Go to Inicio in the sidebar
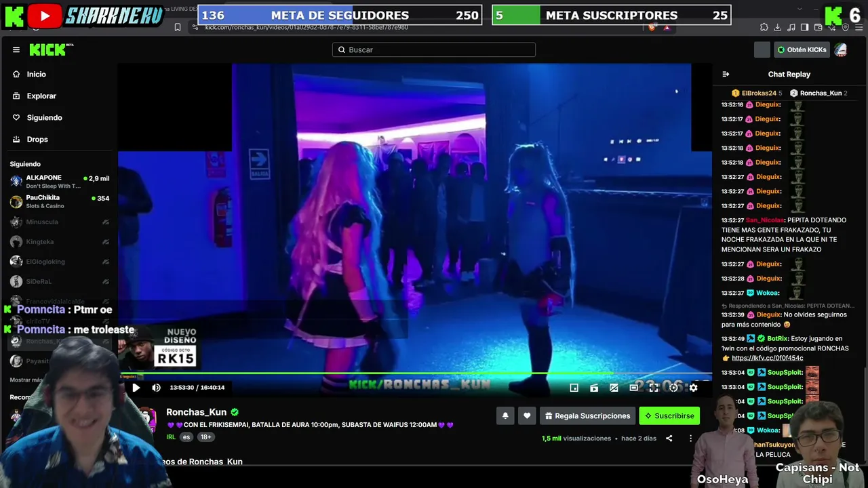The height and width of the screenshot is (488, 868). tap(37, 74)
